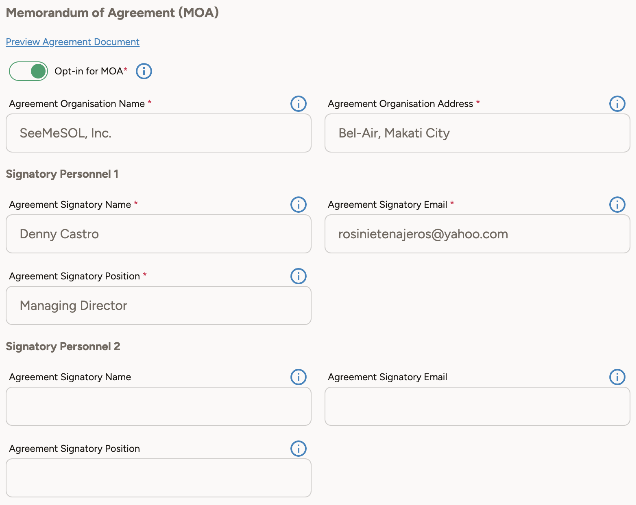Select the rosinietenajeros@yahoo.com email field

tap(477, 234)
